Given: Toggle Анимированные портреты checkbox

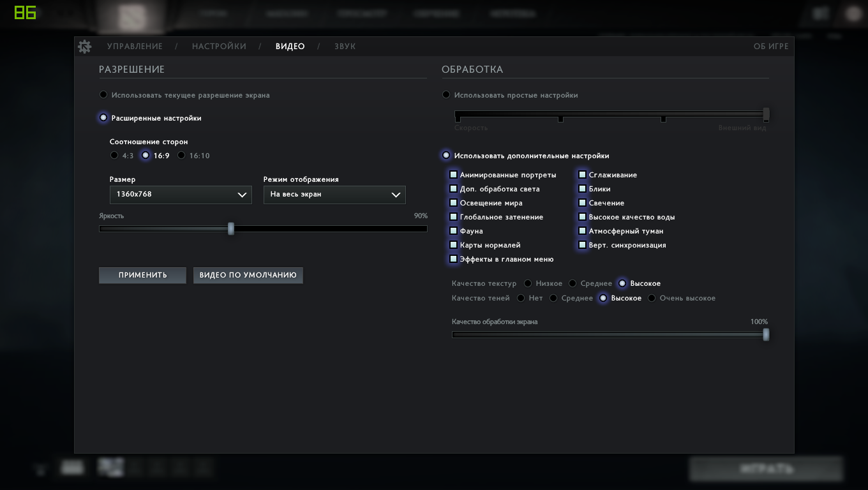Looking at the screenshot, I should pyautogui.click(x=453, y=175).
